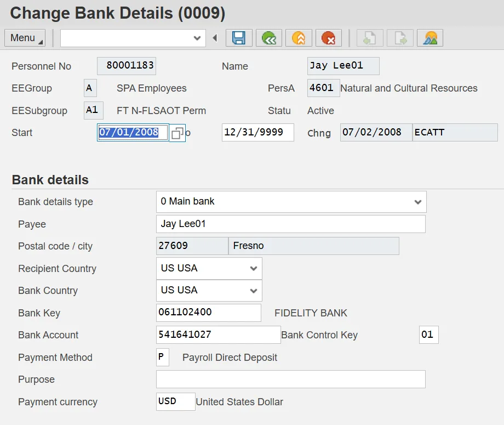Collapse command field with the small triangle

(215, 38)
